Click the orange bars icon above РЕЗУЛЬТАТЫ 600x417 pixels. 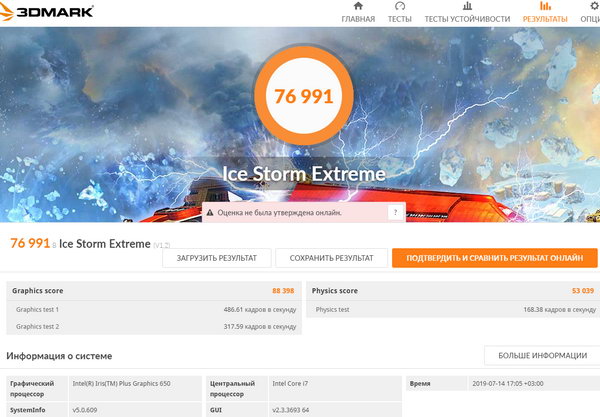(545, 6)
